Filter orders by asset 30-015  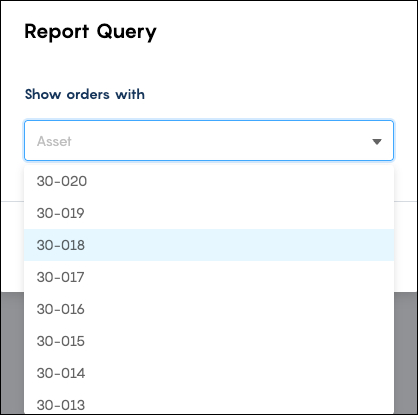coord(209,341)
